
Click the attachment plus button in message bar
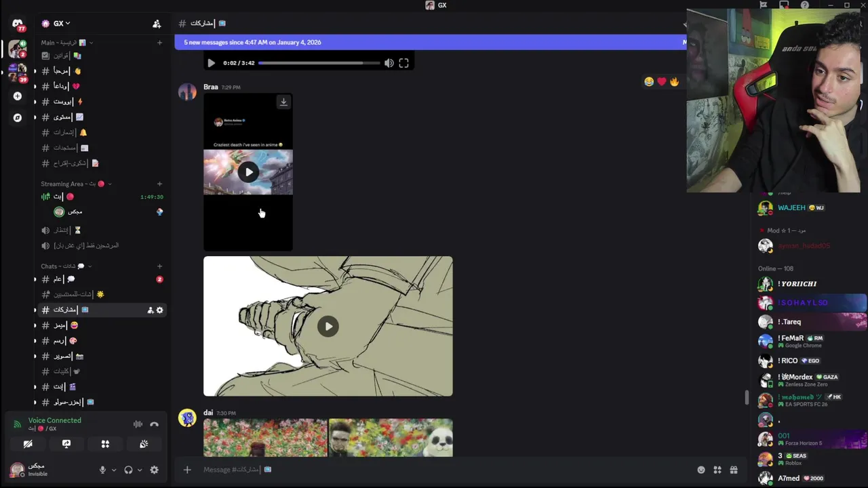[187, 470]
